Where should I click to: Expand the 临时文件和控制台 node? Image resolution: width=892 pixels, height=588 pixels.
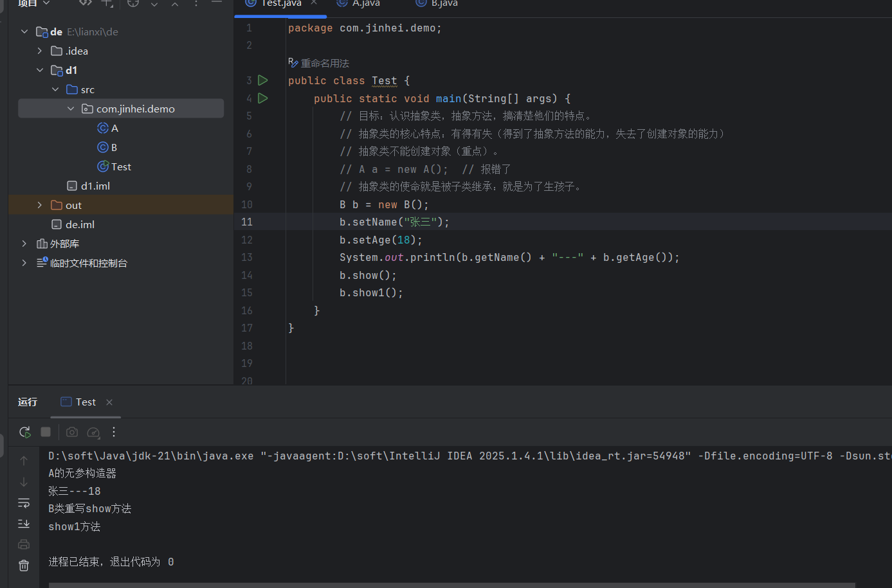tap(24, 263)
